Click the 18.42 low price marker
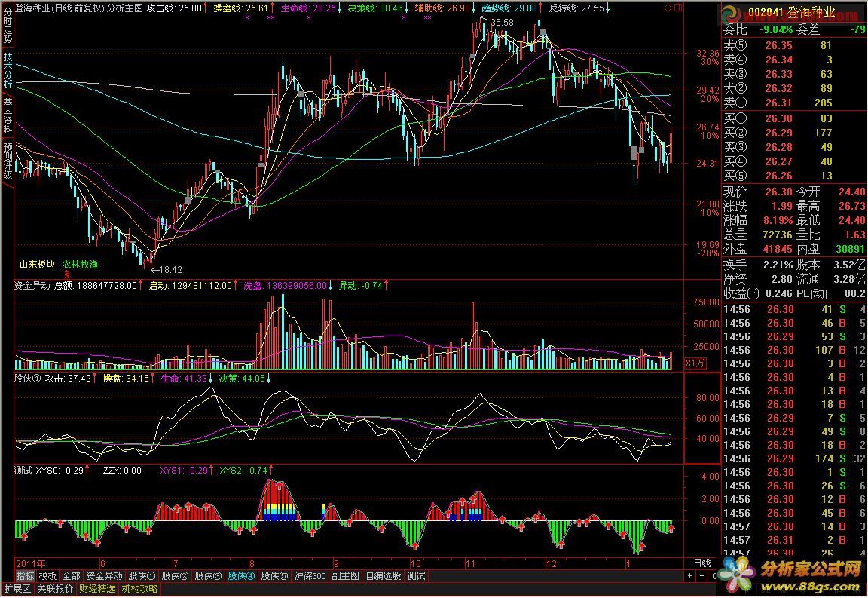The image size is (868, 598). point(170,270)
